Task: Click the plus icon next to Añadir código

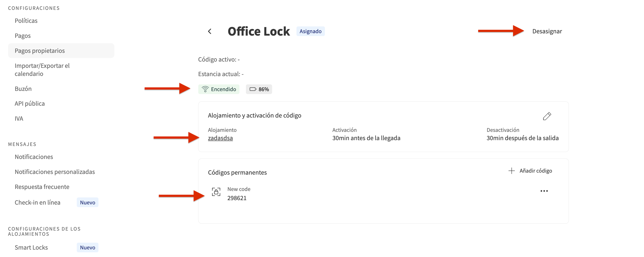Action: [x=511, y=171]
